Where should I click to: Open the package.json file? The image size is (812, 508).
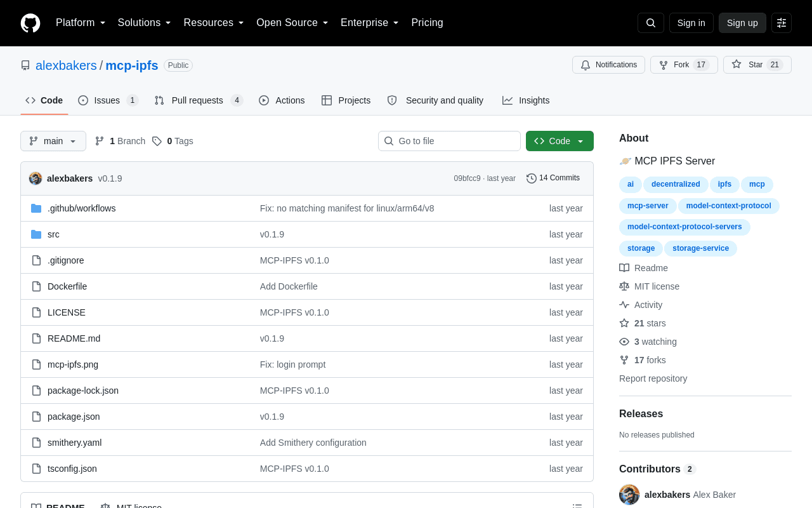click(x=74, y=417)
